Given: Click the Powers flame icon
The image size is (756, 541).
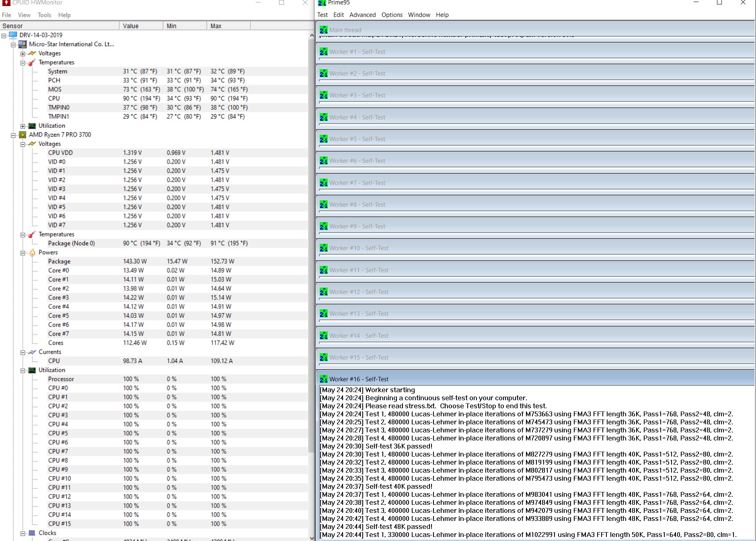Looking at the screenshot, I should [32, 253].
